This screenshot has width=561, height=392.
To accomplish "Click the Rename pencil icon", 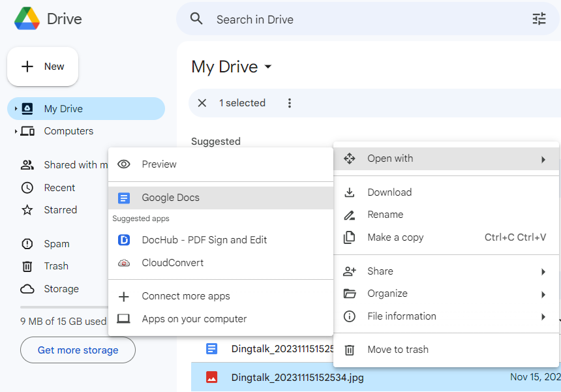I will tap(349, 215).
